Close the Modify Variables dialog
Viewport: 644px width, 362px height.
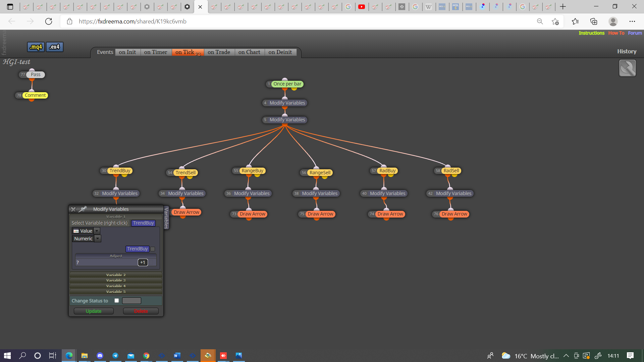tap(73, 209)
